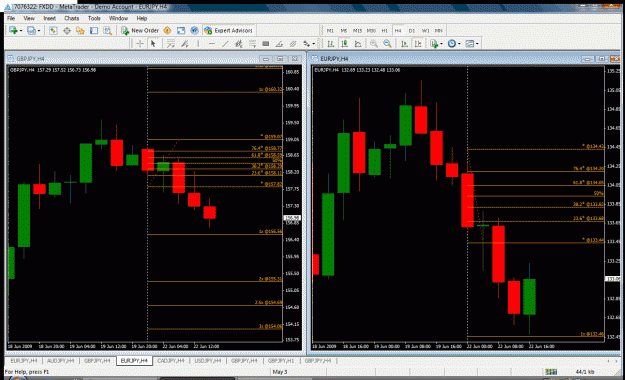Toggle chart Auto Scroll
This screenshot has width=625, height=380.
coord(404,43)
